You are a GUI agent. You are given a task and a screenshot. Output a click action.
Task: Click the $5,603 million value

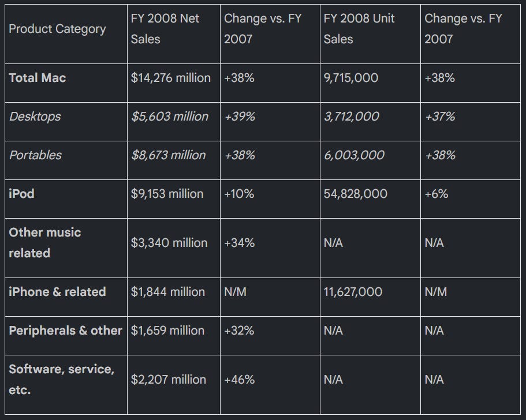[170, 117]
